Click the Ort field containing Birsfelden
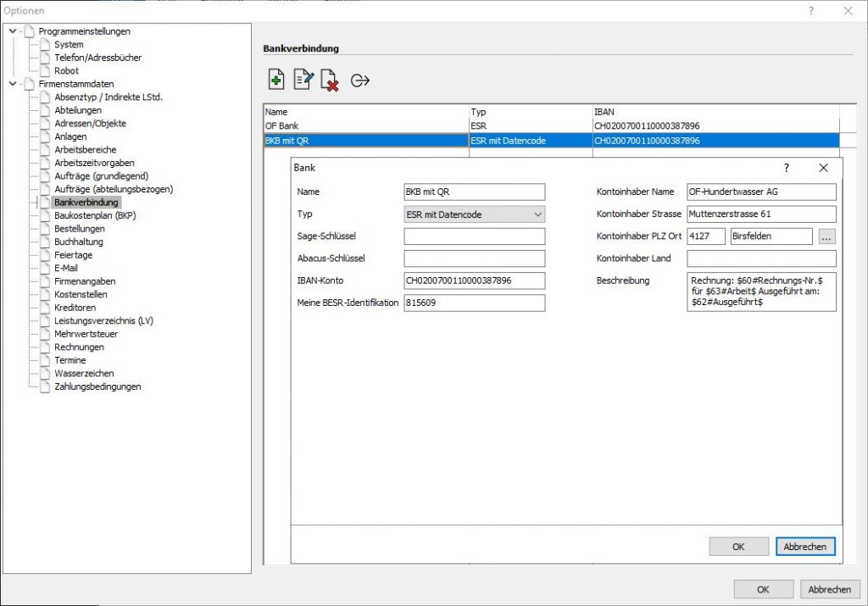This screenshot has height=606, width=868. click(x=771, y=236)
